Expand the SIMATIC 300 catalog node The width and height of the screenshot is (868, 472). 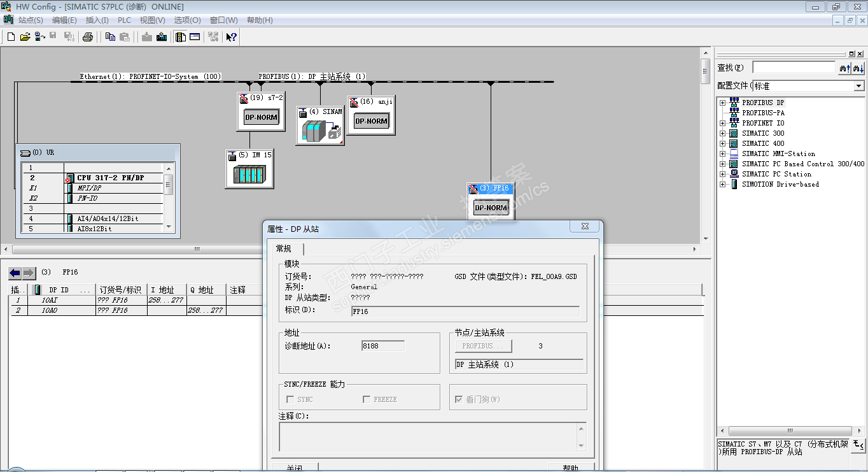(722, 133)
